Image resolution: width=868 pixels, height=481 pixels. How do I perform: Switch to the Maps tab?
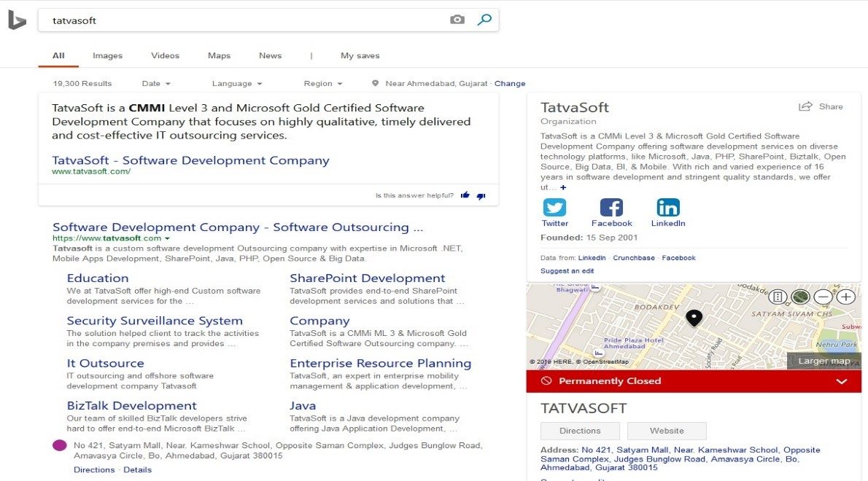(x=220, y=55)
